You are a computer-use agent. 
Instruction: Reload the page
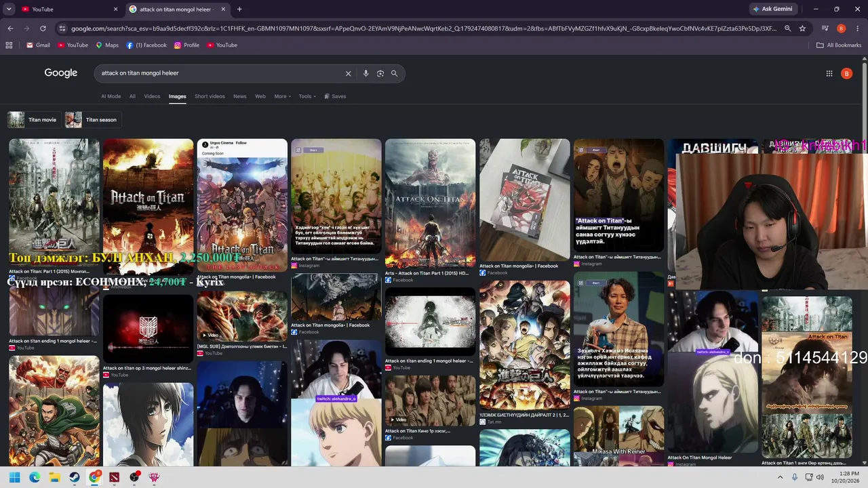(x=43, y=28)
